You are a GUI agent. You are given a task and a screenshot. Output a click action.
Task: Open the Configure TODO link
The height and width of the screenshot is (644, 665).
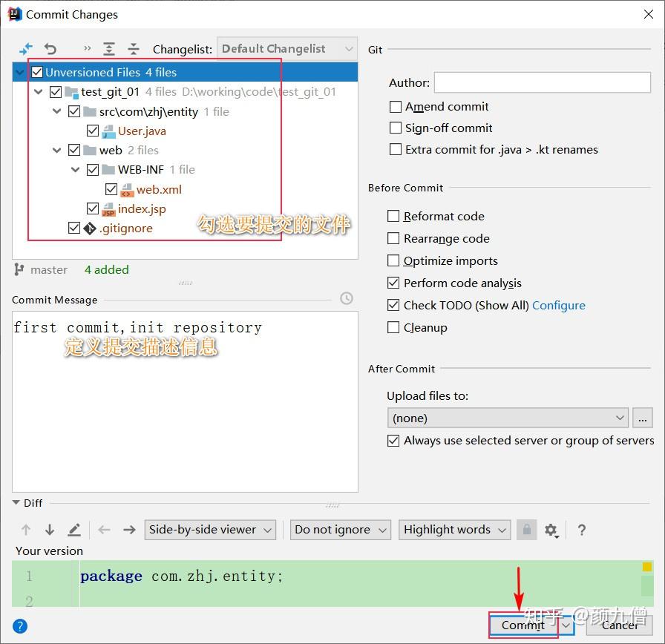pyautogui.click(x=559, y=305)
